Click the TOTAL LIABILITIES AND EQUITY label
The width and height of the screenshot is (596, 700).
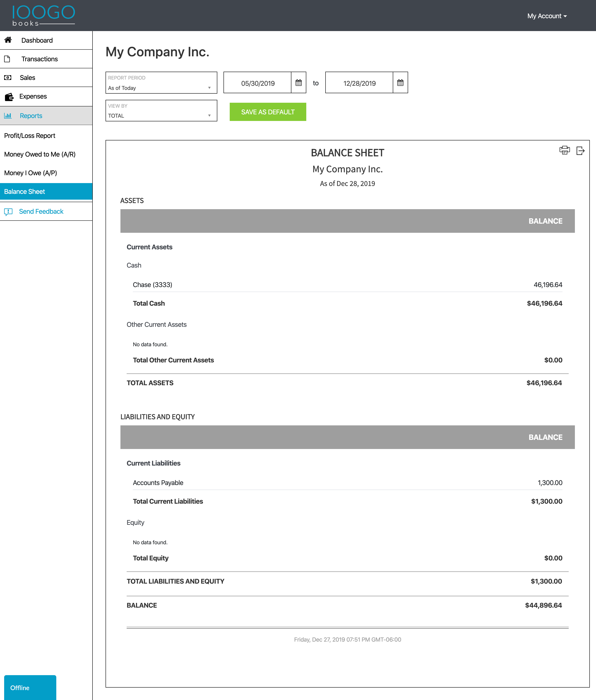point(175,581)
